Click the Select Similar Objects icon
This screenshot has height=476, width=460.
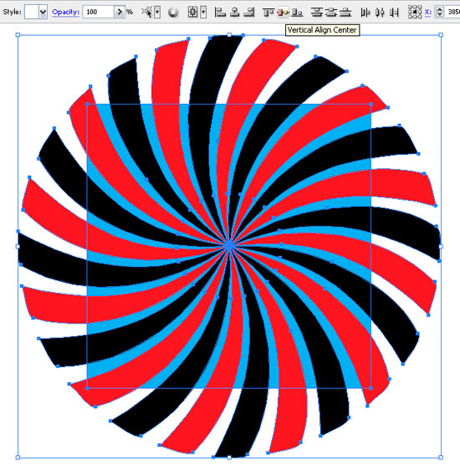click(147, 13)
